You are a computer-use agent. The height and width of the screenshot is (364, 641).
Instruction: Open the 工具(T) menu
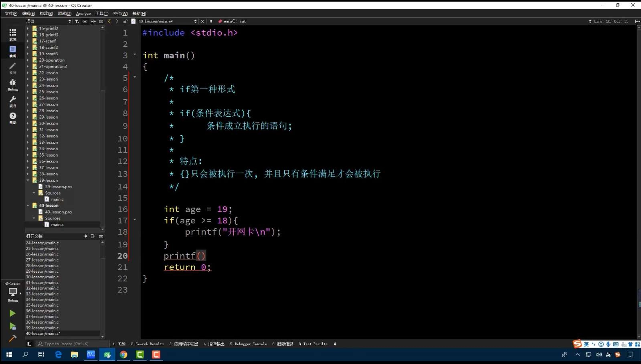(x=102, y=14)
